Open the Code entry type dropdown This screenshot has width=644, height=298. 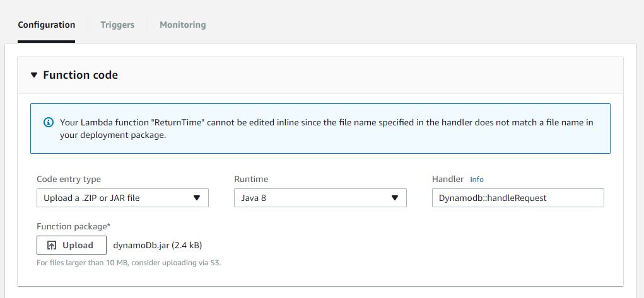pos(122,198)
